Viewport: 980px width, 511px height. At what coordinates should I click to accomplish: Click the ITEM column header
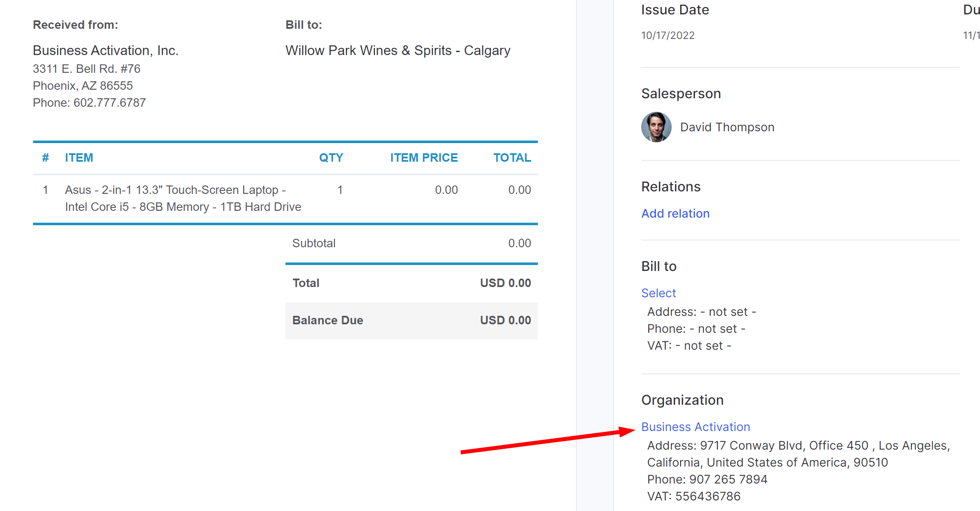point(79,157)
